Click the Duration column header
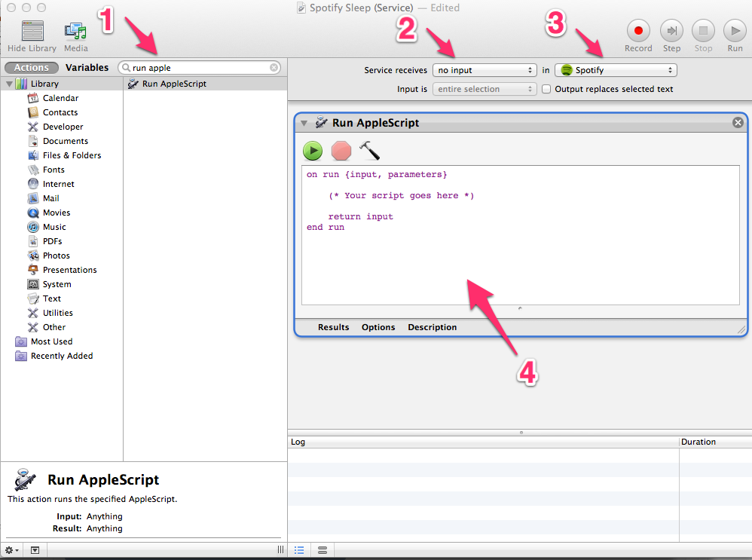Screen dimensions: 752x560 pos(716,442)
